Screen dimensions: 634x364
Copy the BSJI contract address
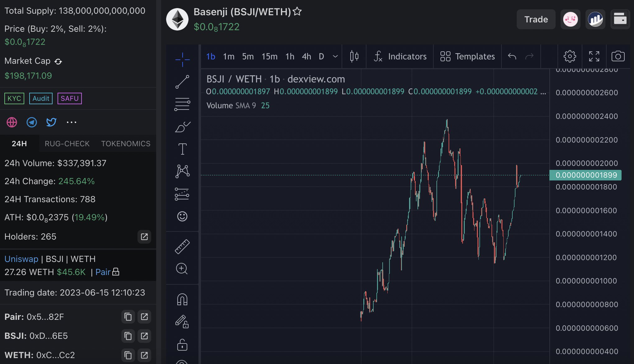pos(128,336)
